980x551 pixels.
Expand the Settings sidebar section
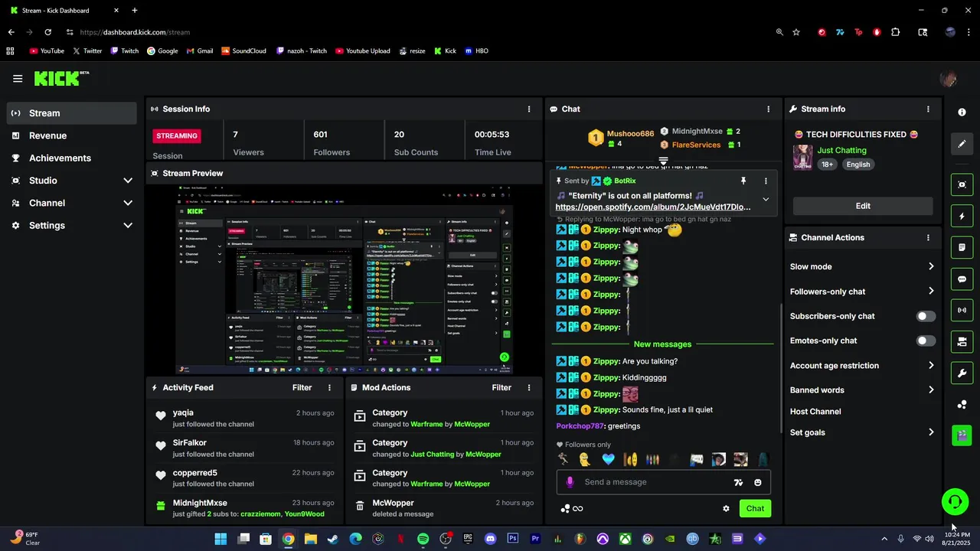pyautogui.click(x=128, y=225)
